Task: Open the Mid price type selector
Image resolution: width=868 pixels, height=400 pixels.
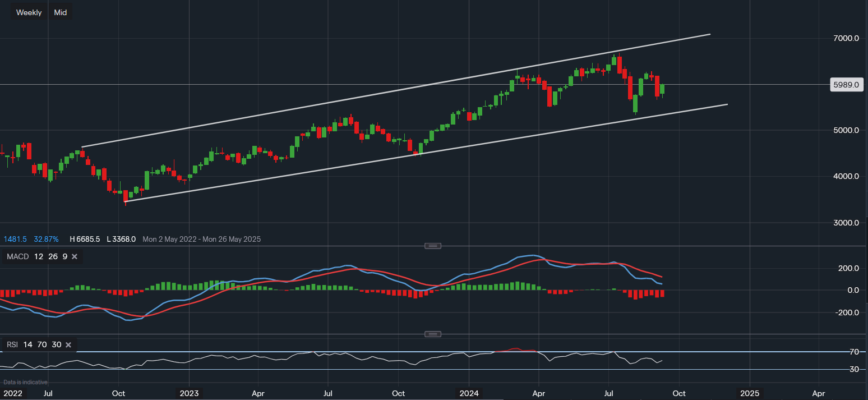Action: click(60, 12)
